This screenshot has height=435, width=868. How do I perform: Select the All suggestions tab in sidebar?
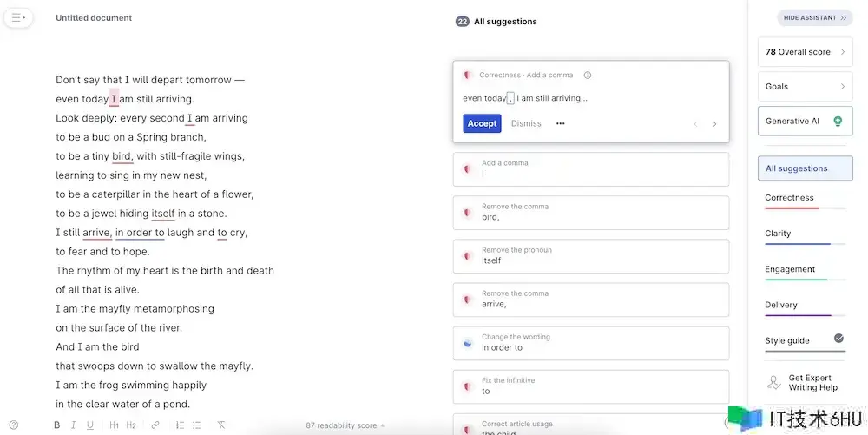point(805,168)
